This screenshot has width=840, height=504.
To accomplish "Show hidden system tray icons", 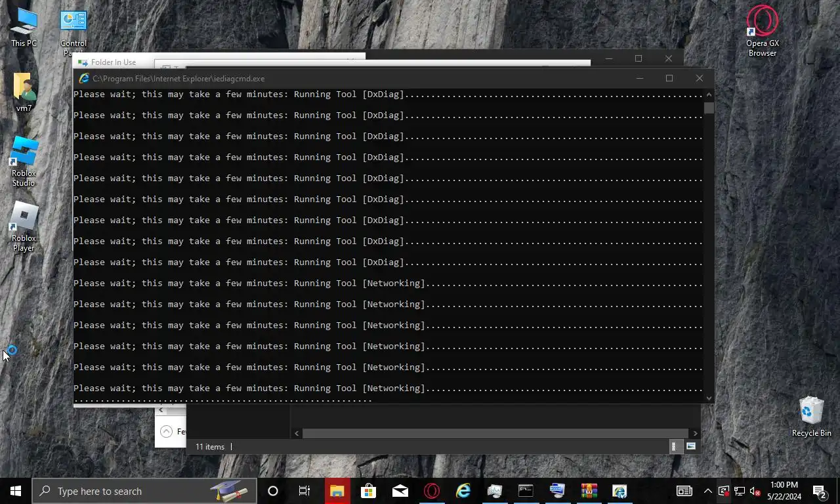I will (707, 491).
